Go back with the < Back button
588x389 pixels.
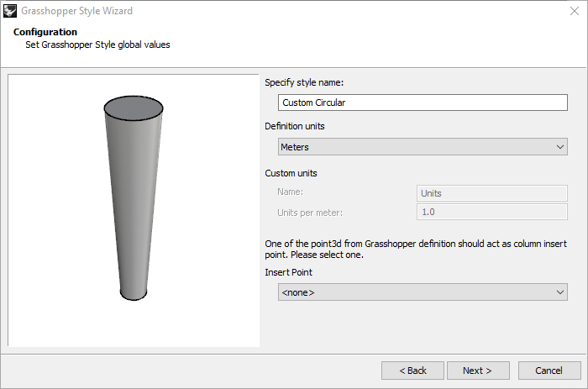click(x=412, y=371)
